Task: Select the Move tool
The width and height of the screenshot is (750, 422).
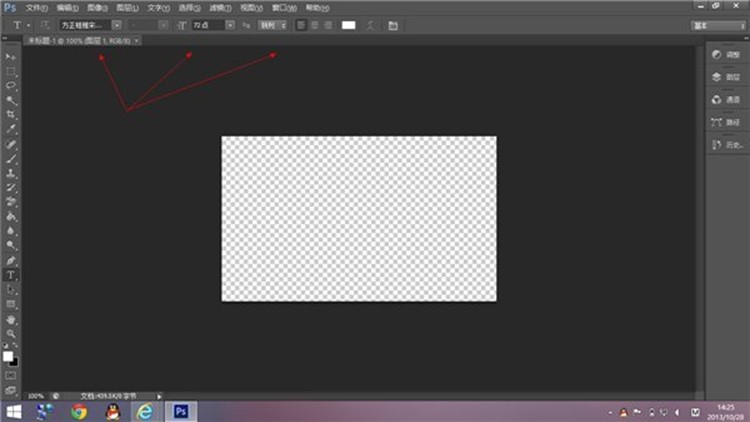Action: tap(12, 57)
